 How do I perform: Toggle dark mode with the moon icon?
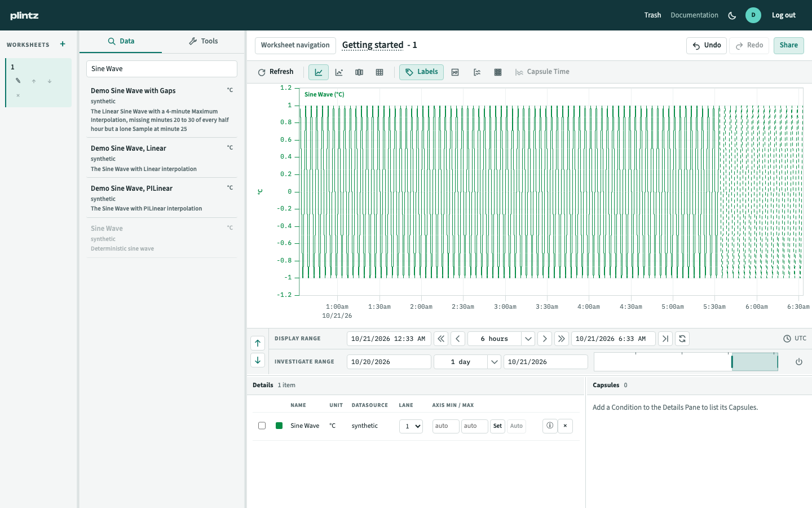point(732,15)
